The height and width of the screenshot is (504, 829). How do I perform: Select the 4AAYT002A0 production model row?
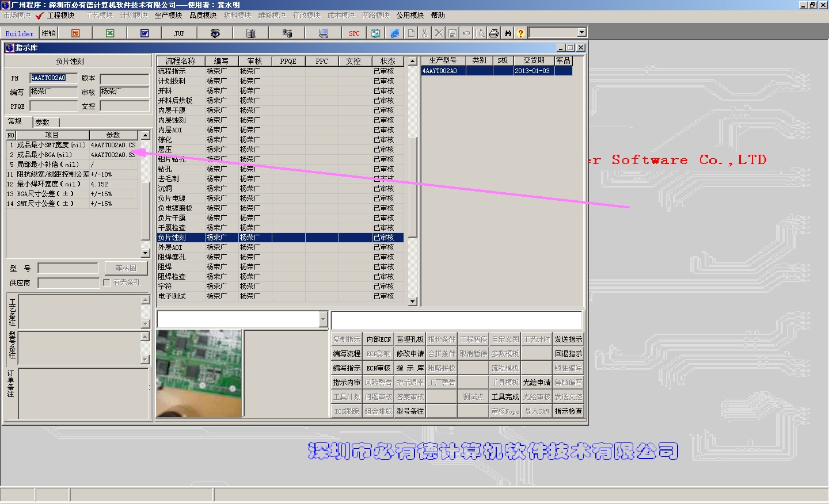[x=497, y=71]
